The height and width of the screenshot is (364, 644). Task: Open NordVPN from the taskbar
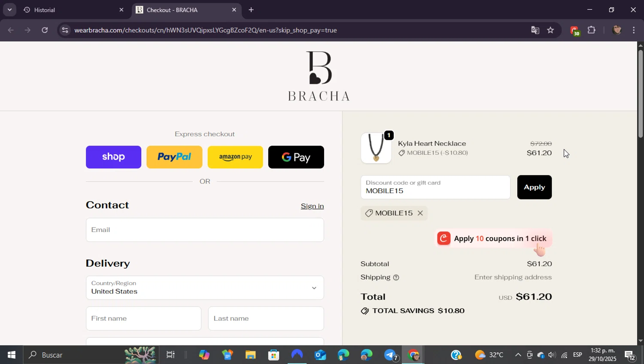coord(297,355)
